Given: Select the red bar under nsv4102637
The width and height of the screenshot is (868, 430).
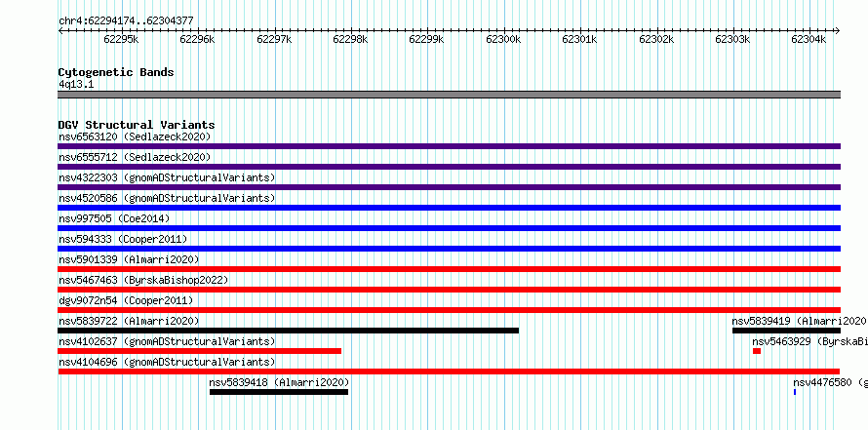Looking at the screenshot, I should click(200, 351).
